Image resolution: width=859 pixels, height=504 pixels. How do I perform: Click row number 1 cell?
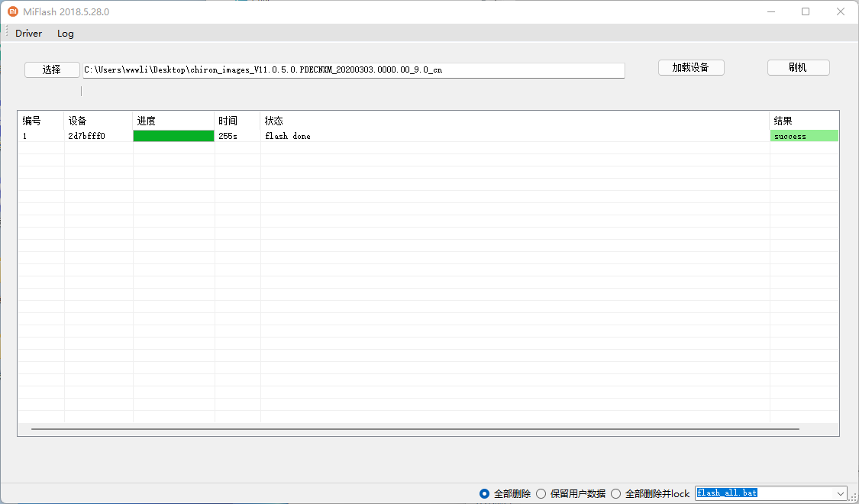pos(41,136)
